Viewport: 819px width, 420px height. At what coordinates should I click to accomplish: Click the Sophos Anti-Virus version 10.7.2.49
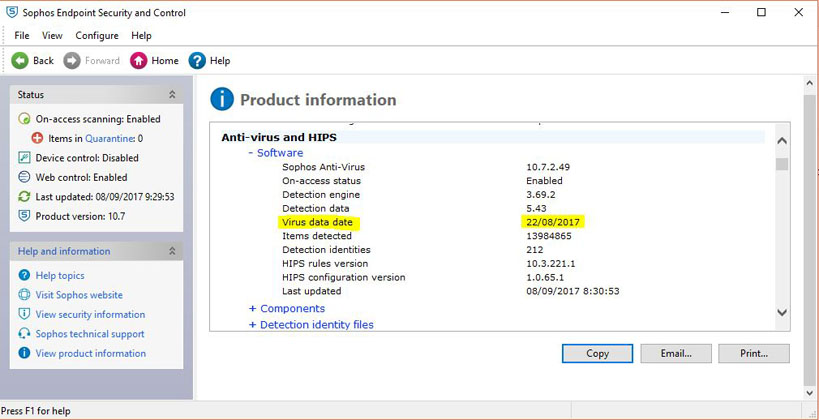(548, 167)
